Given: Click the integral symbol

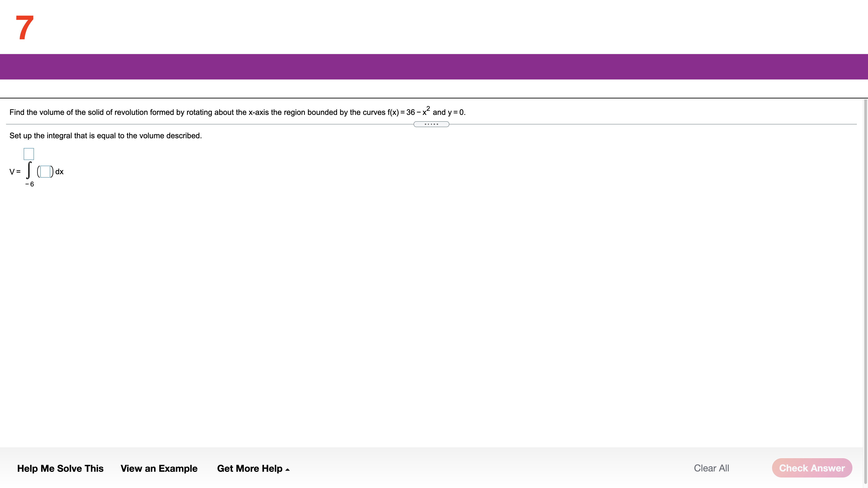Looking at the screenshot, I should [29, 170].
